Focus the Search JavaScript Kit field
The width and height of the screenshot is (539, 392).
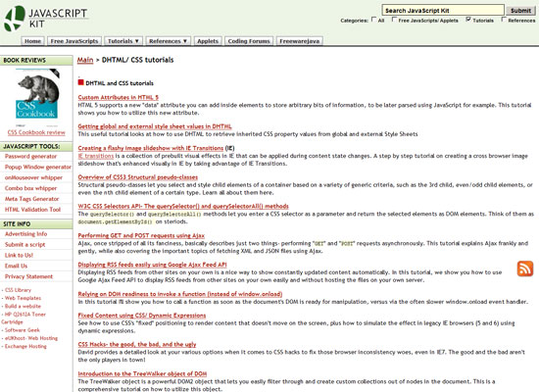coord(443,11)
